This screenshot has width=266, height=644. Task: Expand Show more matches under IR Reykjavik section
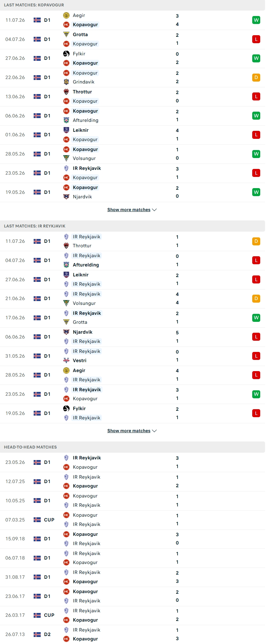point(129,431)
